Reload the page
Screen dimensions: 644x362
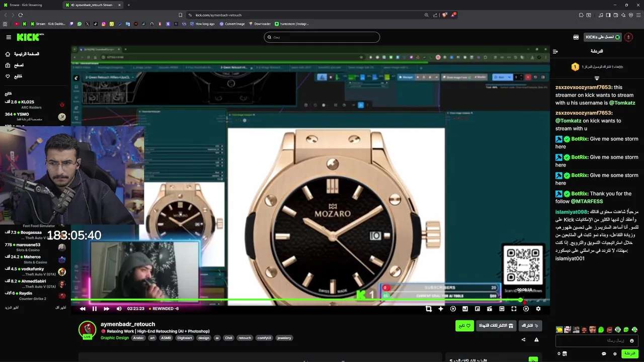pos(20,15)
